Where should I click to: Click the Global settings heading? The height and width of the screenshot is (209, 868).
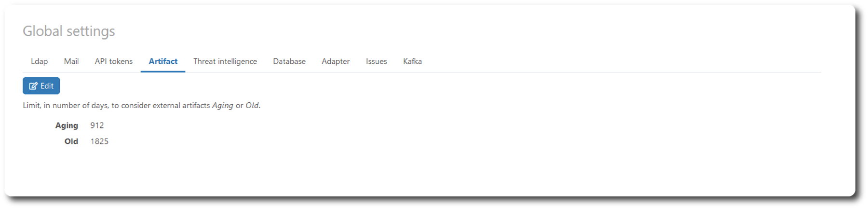tap(69, 31)
